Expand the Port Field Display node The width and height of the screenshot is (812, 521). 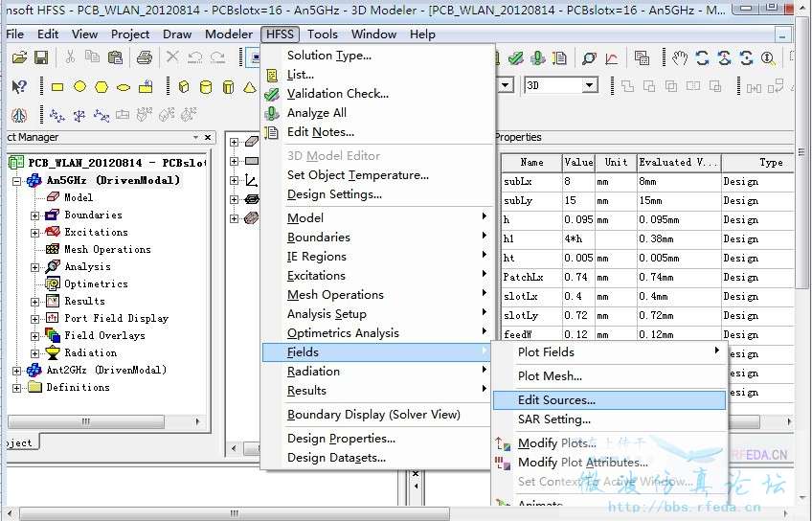point(34,319)
